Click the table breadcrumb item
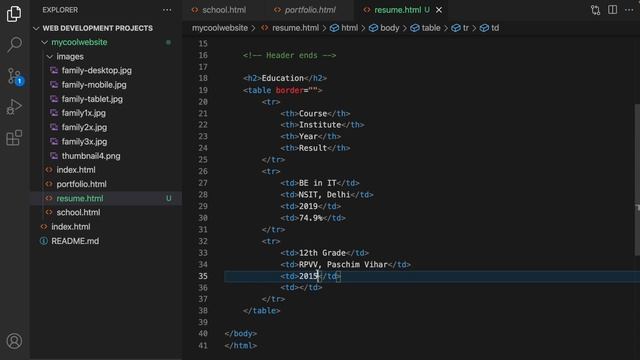 (431, 28)
